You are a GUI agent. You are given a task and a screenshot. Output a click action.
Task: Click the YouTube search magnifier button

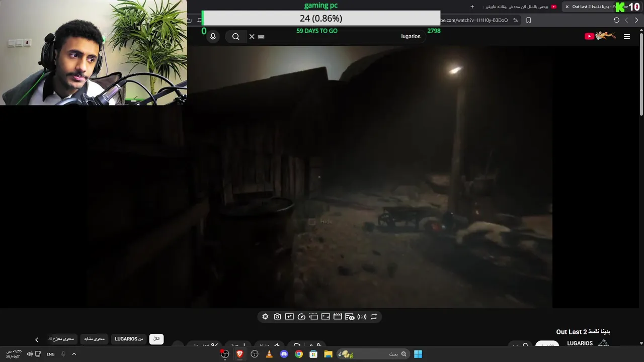[235, 36]
